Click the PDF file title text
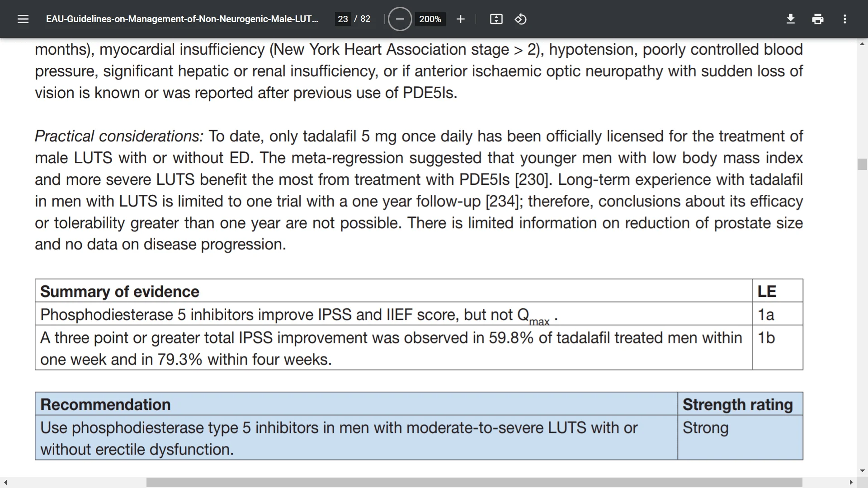Viewport: 868px width, 488px height. pos(182,19)
